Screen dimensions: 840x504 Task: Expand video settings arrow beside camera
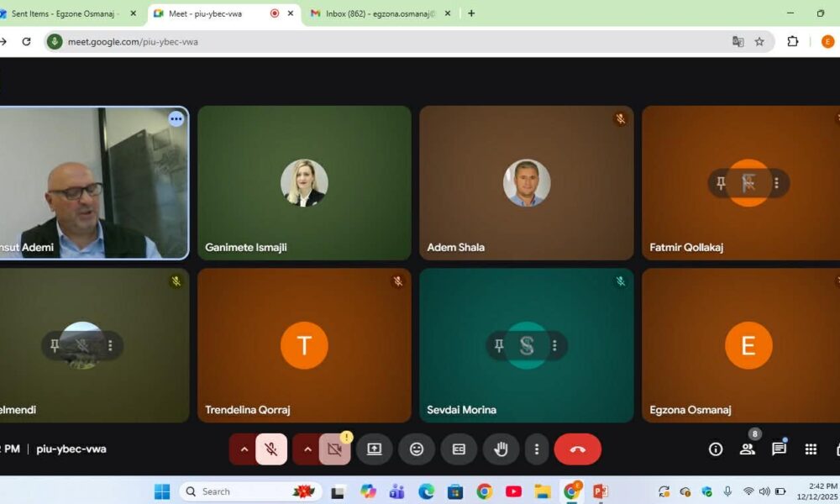[307, 449]
